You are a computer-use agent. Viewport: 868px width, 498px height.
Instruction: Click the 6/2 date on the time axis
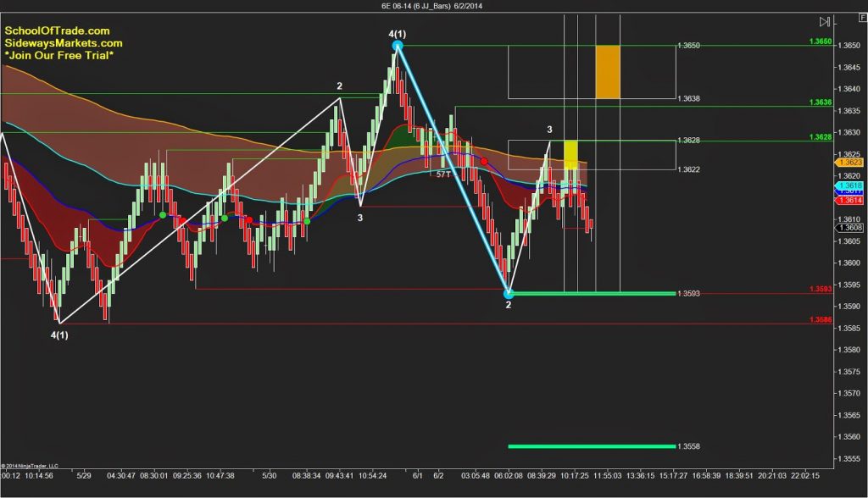point(438,476)
